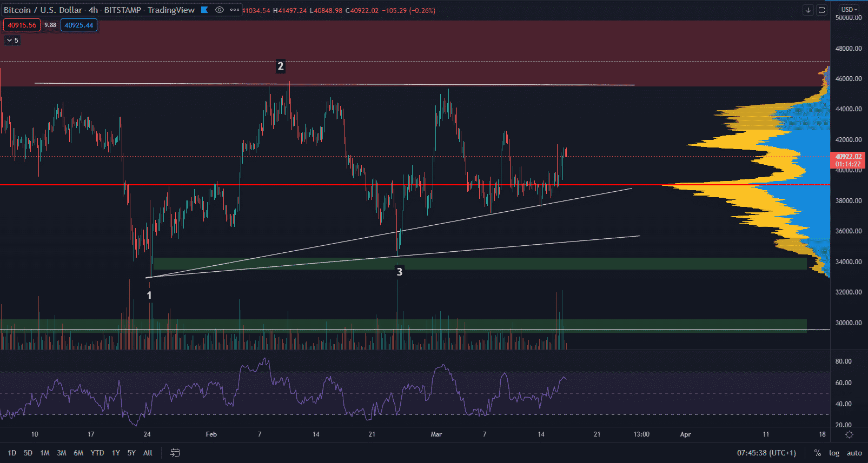Viewport: 868px width, 463px height.
Task: Toggle log scale mode
Action: (x=834, y=453)
